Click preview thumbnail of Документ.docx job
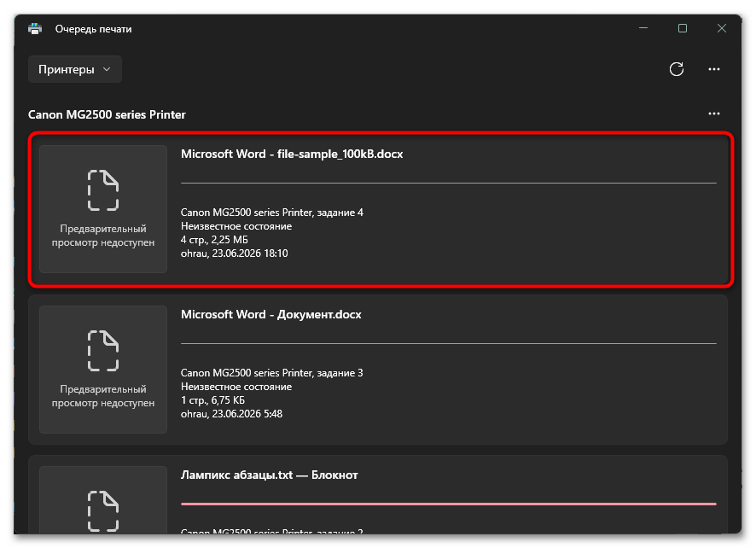This screenshot has height=548, width=756. tap(103, 370)
